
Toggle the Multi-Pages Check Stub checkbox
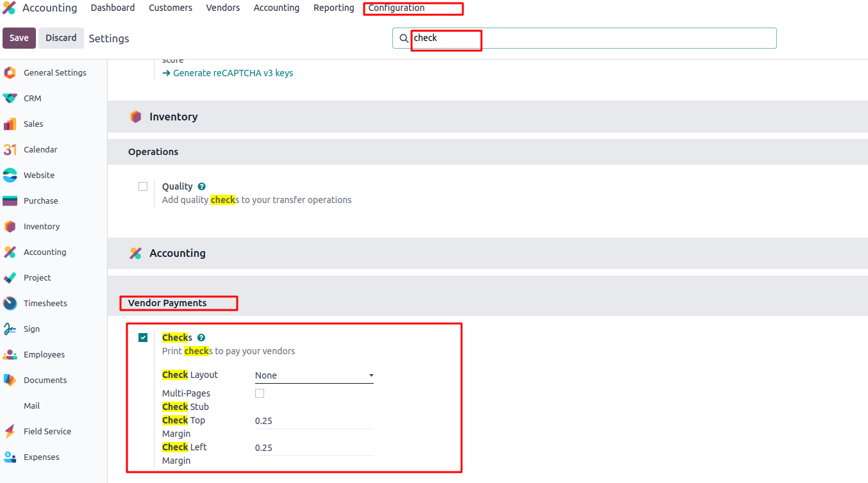pos(260,393)
